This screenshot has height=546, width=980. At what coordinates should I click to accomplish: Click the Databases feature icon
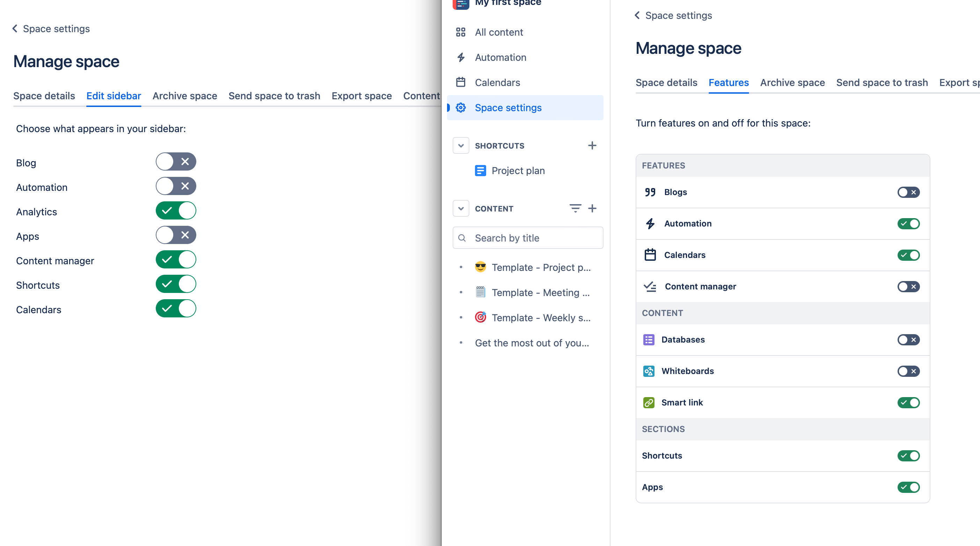[649, 340]
